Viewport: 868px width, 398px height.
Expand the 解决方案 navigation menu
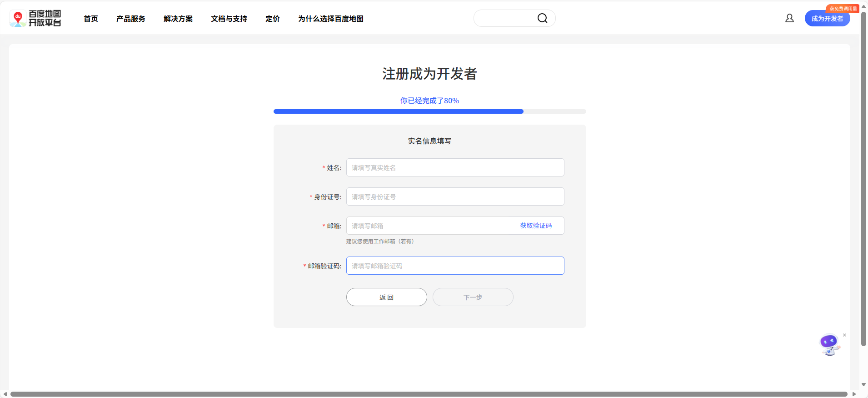[178, 19]
